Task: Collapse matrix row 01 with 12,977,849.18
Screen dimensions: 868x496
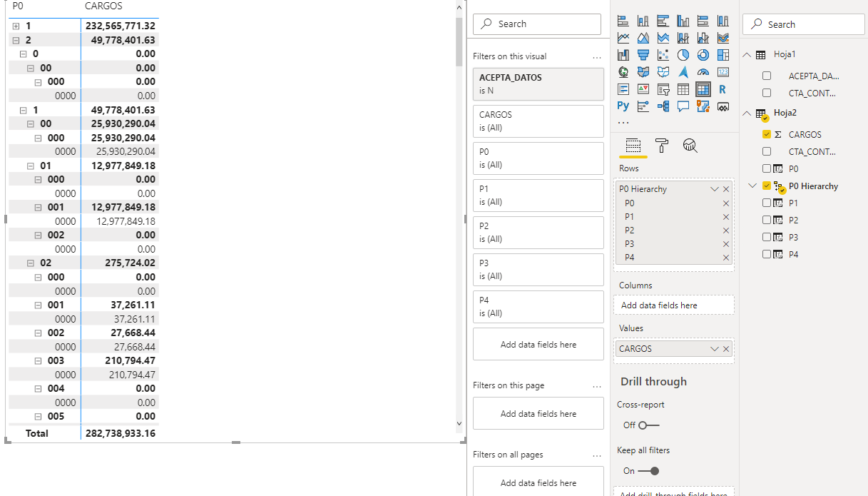Action: (31, 166)
